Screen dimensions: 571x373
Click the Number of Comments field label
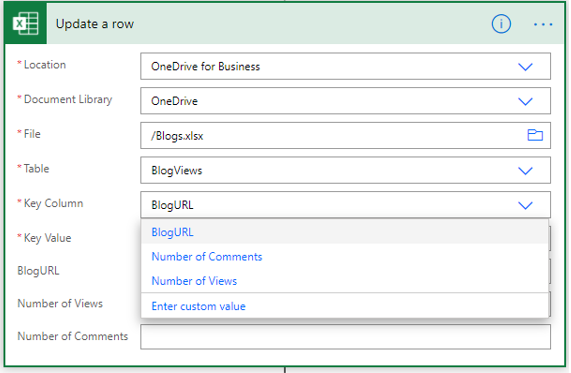click(73, 336)
